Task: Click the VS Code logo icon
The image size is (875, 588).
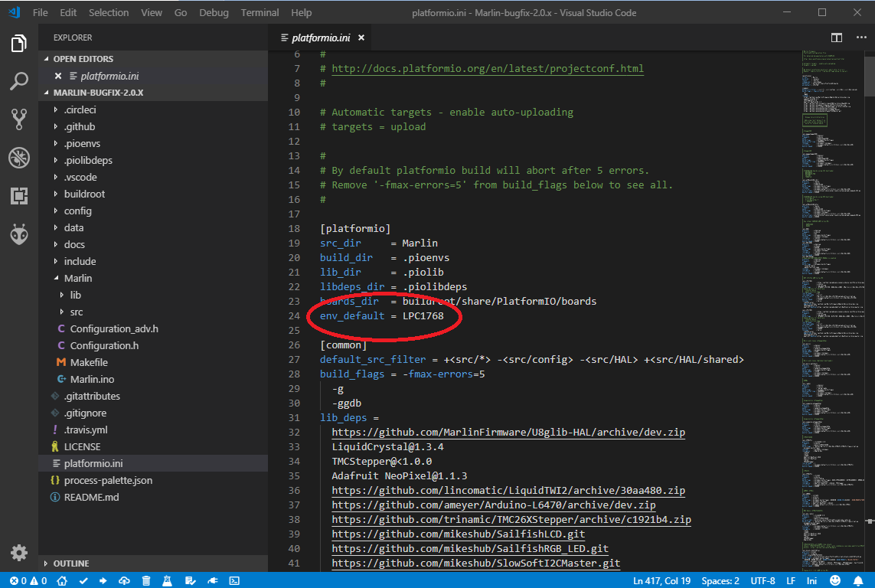Action: point(15,12)
